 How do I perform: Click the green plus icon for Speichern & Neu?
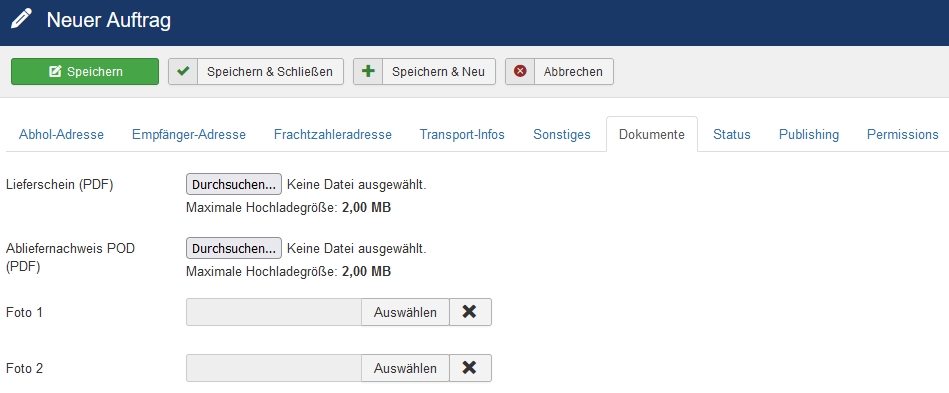pyautogui.click(x=368, y=71)
